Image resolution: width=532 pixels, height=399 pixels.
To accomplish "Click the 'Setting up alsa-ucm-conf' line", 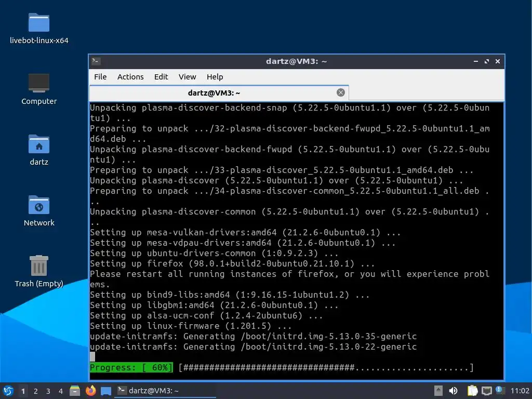I will point(206,315).
